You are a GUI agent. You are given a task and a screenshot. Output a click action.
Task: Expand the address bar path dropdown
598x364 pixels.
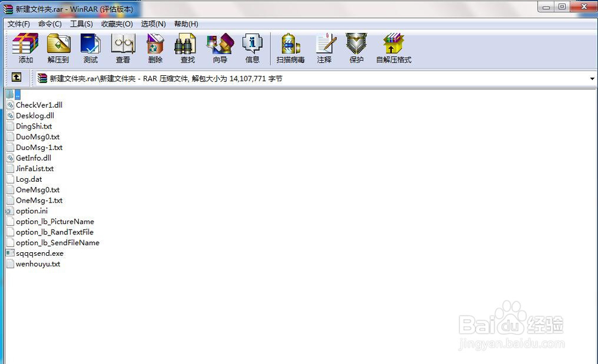tap(592, 79)
